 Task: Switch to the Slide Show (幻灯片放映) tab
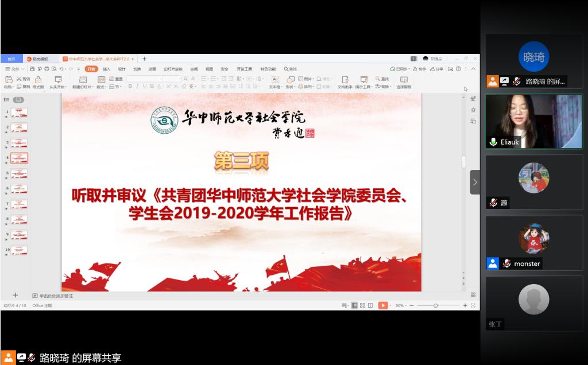point(173,69)
